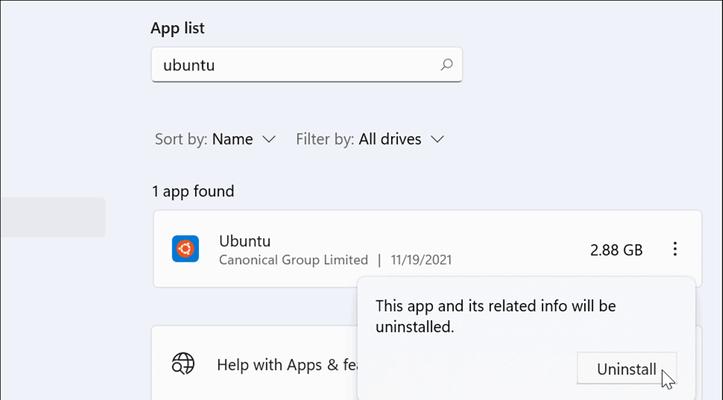The height and width of the screenshot is (400, 723).
Task: Confirm with the Uninstall button
Action: [x=626, y=369]
